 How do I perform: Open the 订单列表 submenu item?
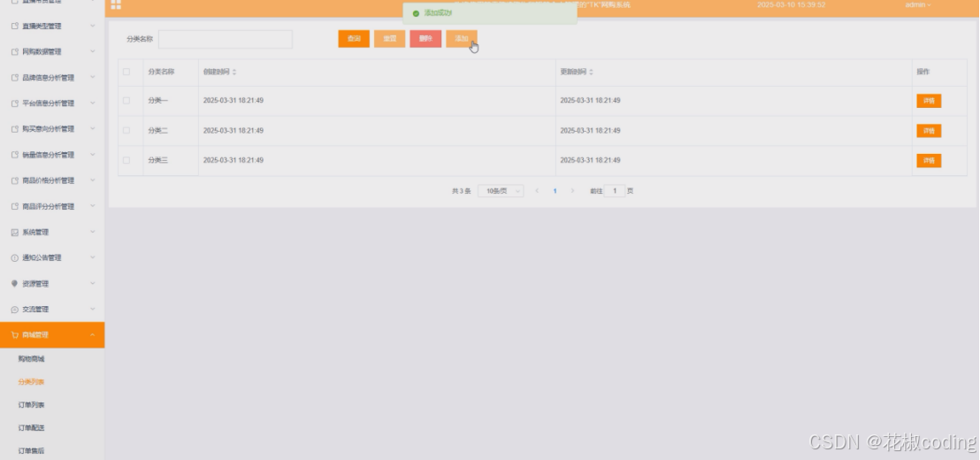[x=31, y=406]
